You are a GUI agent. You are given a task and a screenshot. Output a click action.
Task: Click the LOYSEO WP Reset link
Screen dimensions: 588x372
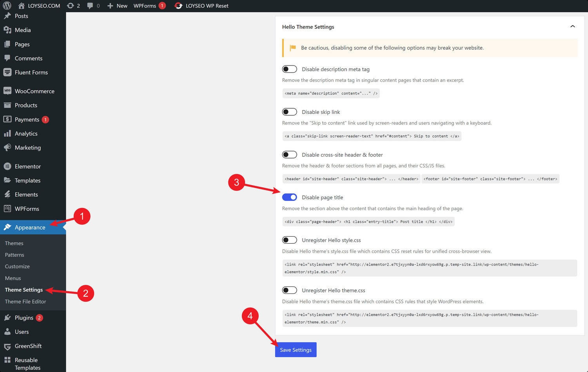(207, 5)
